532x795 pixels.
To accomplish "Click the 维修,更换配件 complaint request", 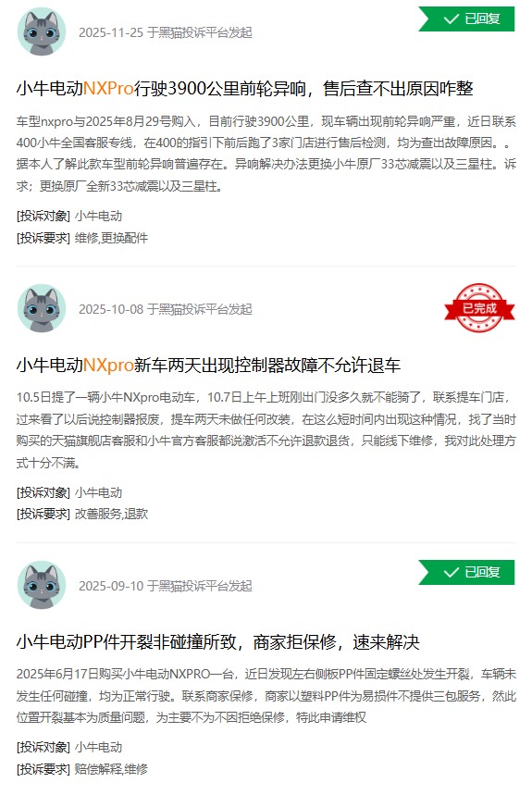I will click(111, 238).
